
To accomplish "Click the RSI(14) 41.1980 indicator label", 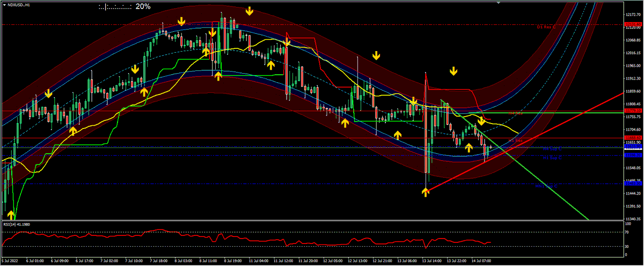I will point(16,224).
